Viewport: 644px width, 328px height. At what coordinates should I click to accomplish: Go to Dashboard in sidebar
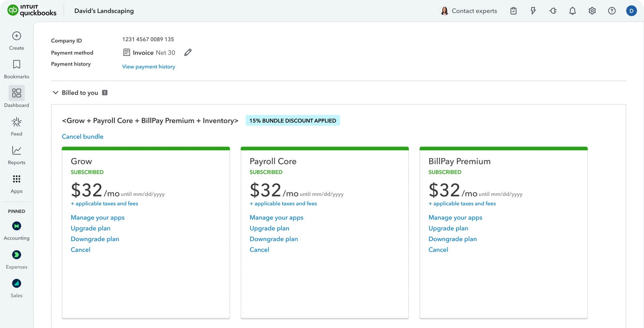pos(17,97)
